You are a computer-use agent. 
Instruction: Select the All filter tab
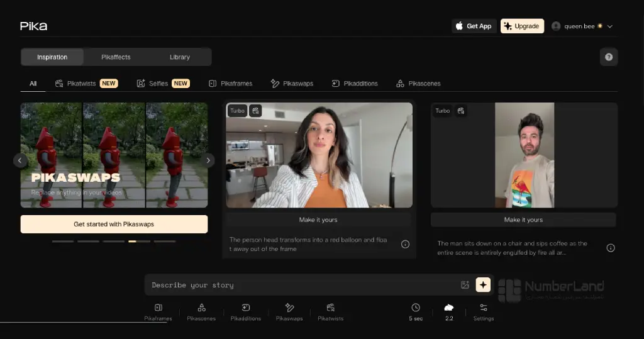click(x=33, y=84)
